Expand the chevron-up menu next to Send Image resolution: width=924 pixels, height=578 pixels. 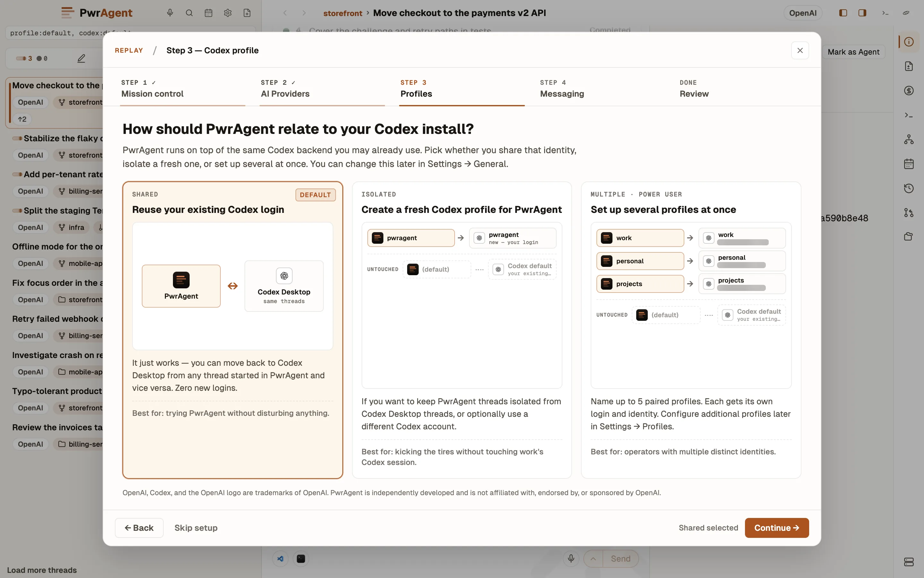coord(593,558)
